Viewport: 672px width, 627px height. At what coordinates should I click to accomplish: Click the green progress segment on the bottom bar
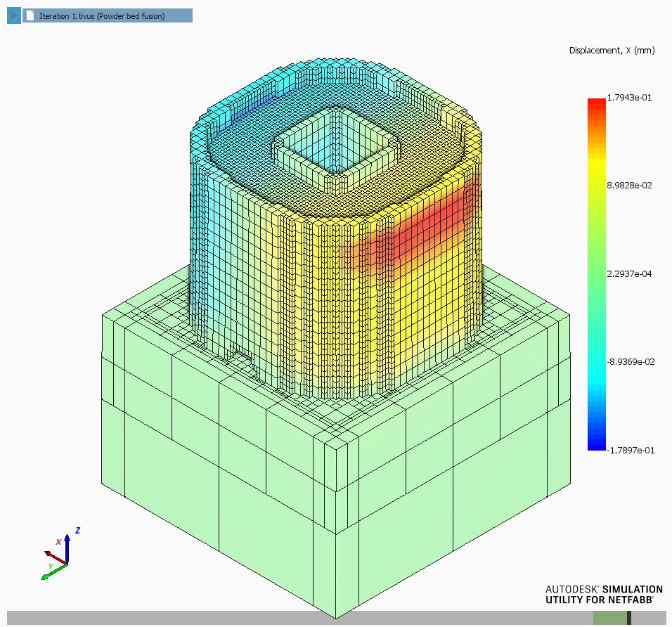[x=610, y=618]
